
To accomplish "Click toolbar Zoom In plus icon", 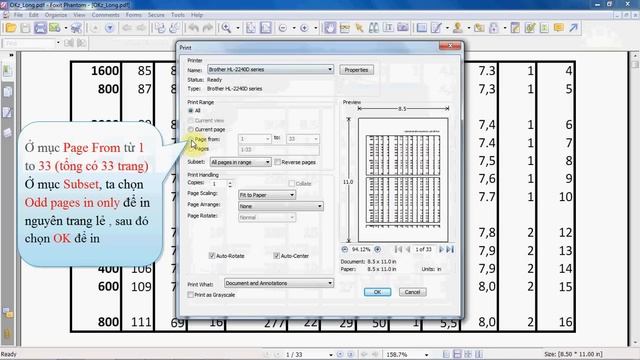I will [304, 28].
